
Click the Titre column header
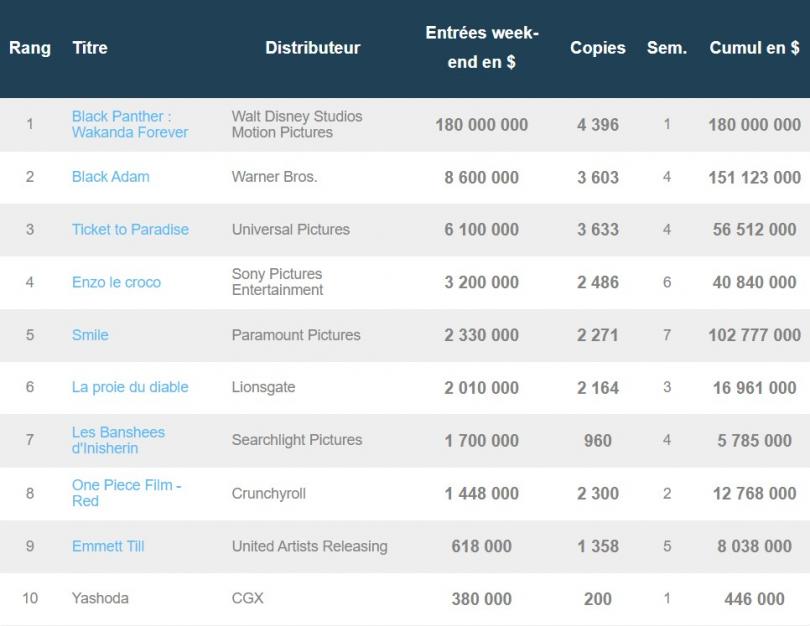(90, 48)
